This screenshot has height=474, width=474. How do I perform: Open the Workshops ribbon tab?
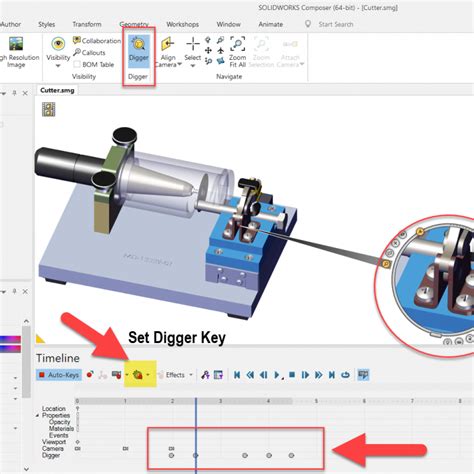(x=182, y=24)
